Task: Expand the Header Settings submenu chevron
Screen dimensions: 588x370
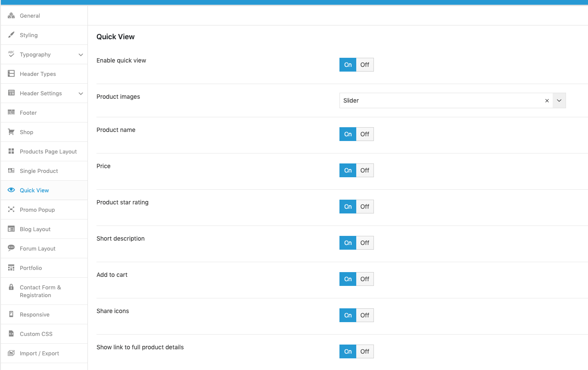Action: click(x=81, y=94)
